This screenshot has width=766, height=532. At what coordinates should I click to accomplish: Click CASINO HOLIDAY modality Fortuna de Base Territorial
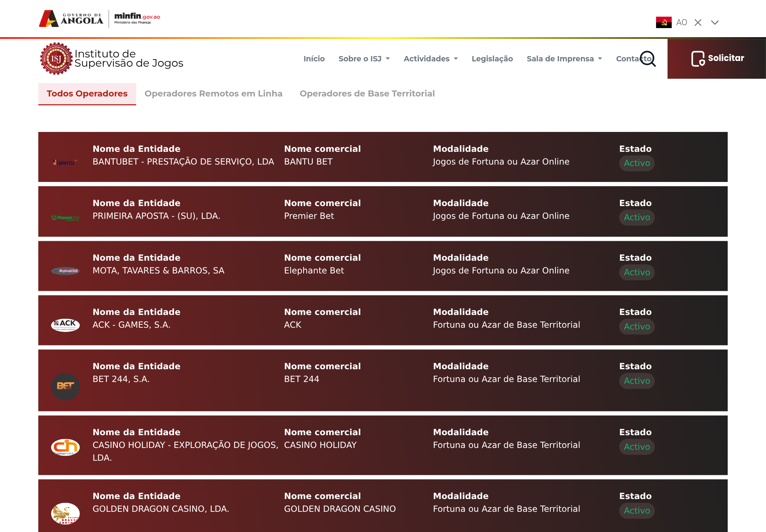506,445
